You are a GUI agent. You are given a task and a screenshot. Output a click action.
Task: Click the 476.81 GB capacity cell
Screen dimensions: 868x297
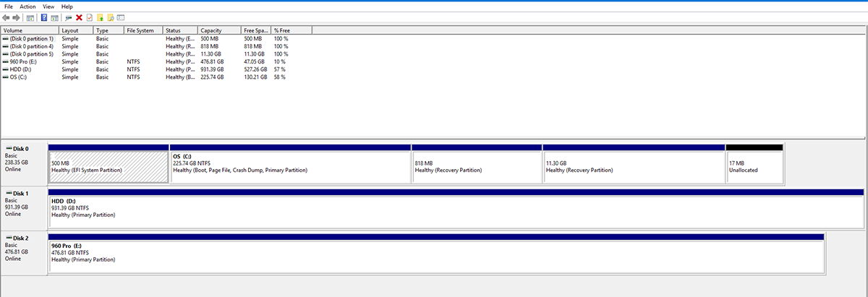[x=212, y=62]
